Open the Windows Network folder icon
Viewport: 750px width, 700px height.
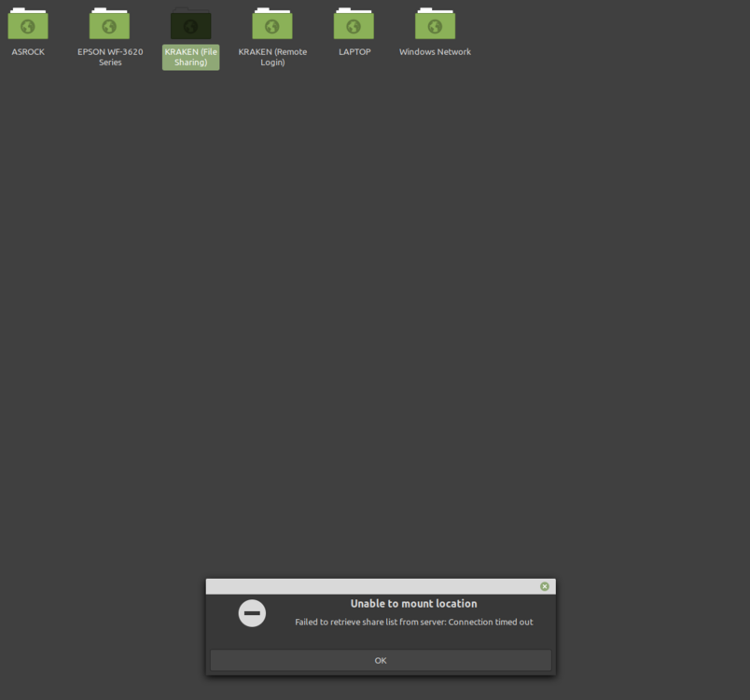pyautogui.click(x=436, y=23)
